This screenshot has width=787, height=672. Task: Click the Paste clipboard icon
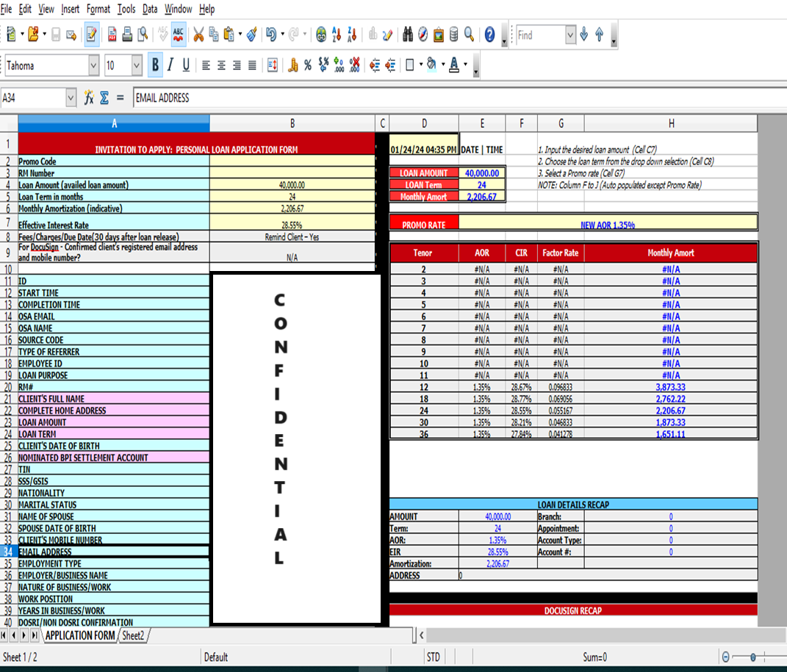[x=229, y=35]
